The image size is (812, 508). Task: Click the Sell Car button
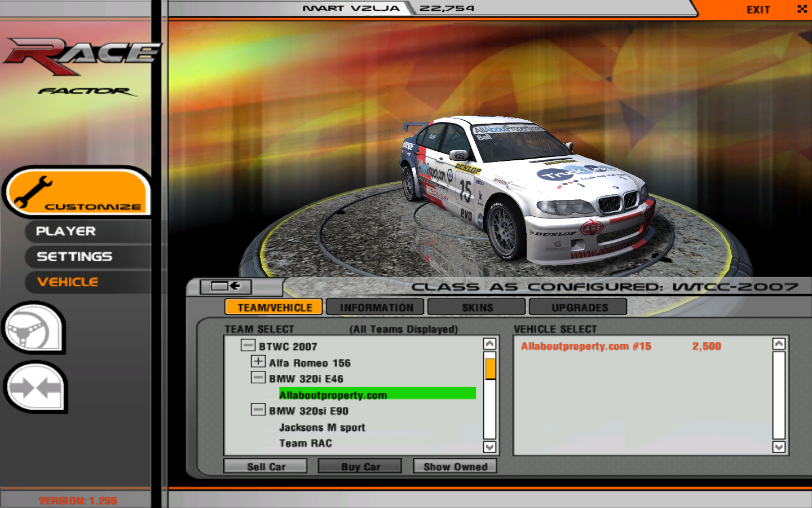[266, 466]
